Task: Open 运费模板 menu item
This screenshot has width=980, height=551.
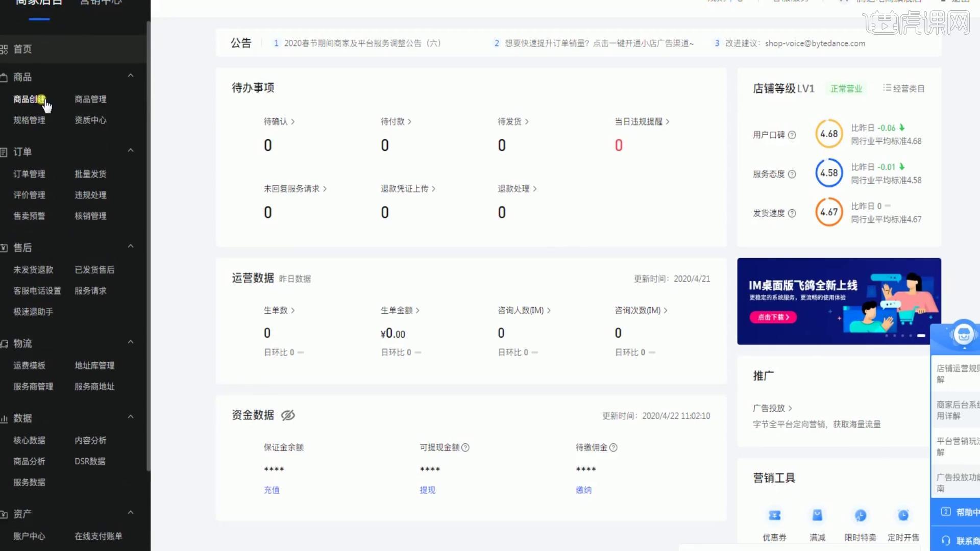Action: pyautogui.click(x=29, y=366)
